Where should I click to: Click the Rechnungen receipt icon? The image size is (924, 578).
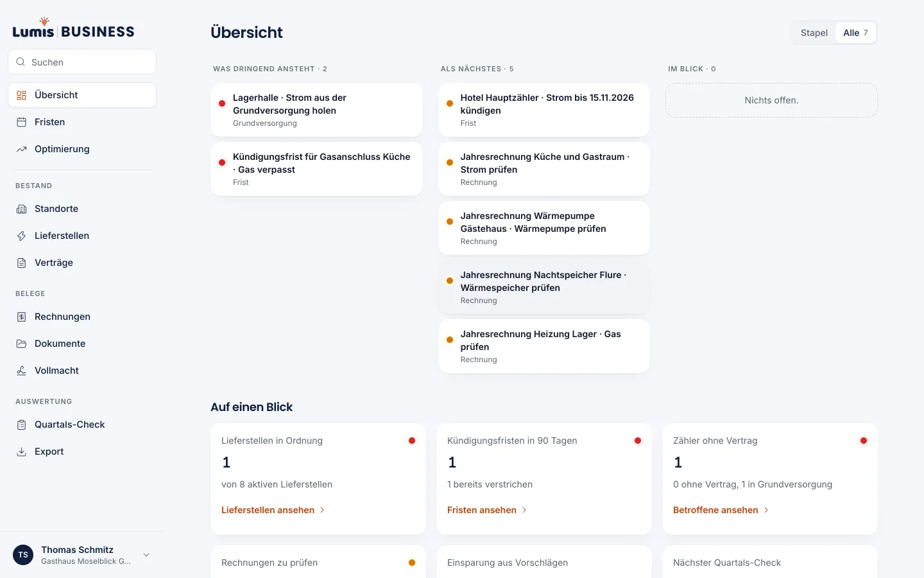(x=21, y=317)
